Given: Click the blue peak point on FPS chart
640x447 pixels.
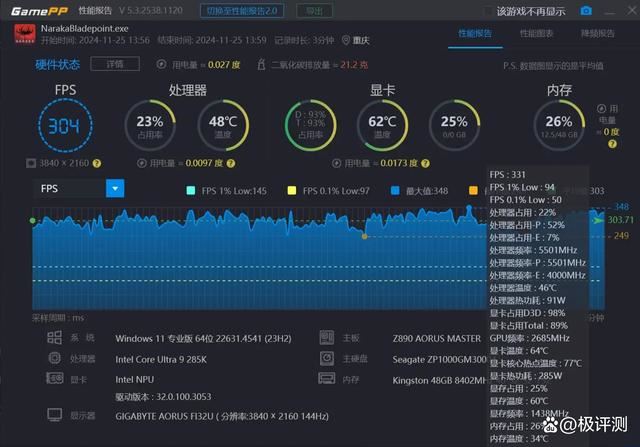Looking at the screenshot, I should click(469, 209).
